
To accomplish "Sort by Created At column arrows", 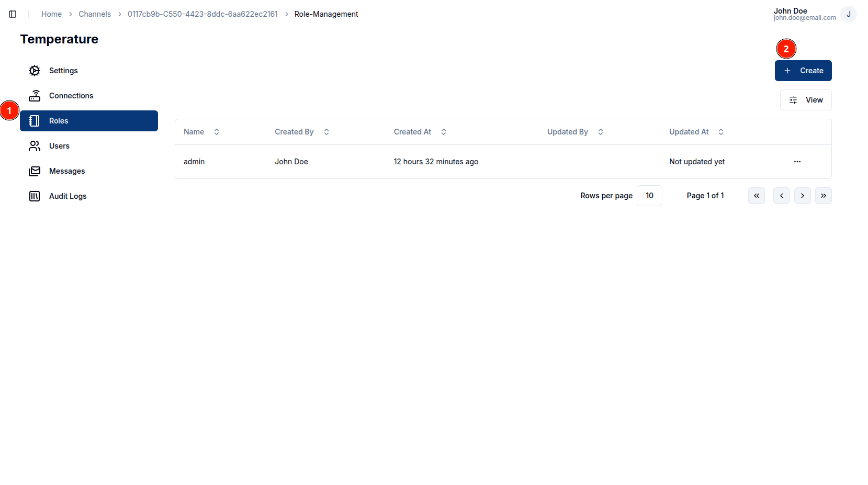I will 444,132.
